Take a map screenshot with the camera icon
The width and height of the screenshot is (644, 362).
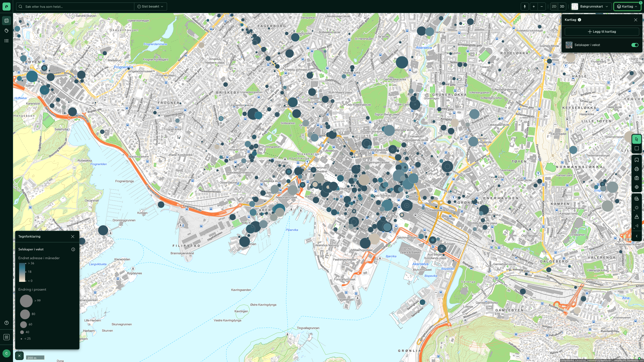pos(637,178)
